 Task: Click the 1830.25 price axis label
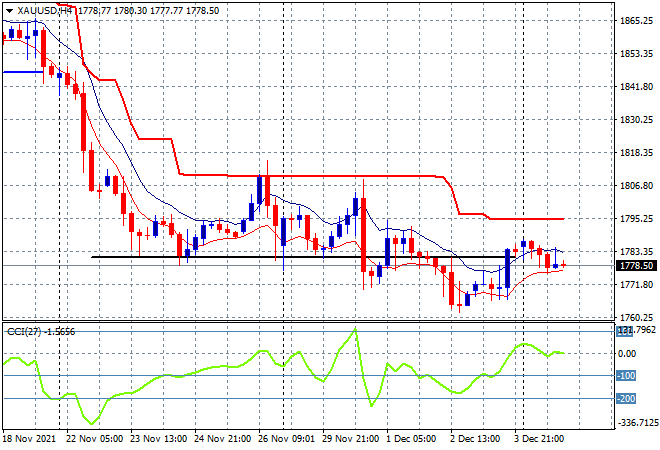[x=636, y=120]
